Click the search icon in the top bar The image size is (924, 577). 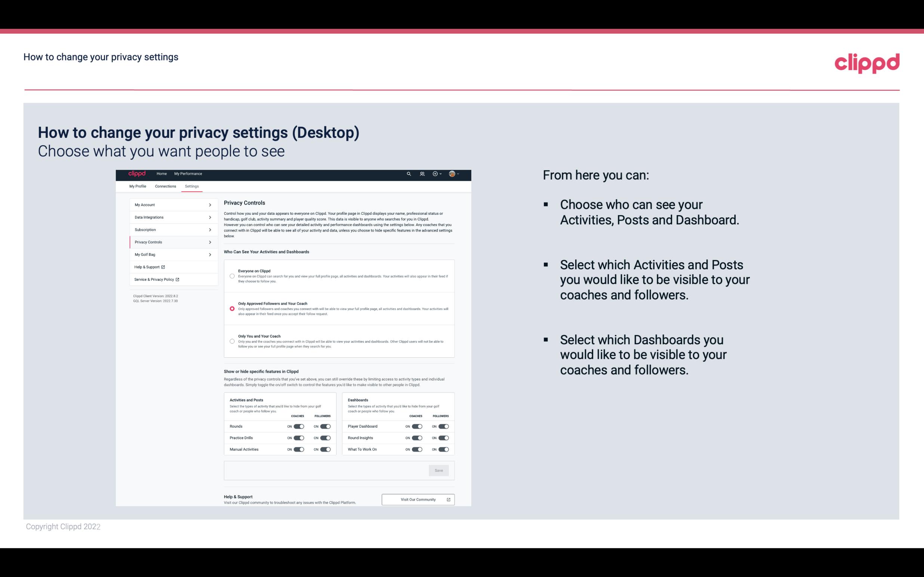point(409,174)
